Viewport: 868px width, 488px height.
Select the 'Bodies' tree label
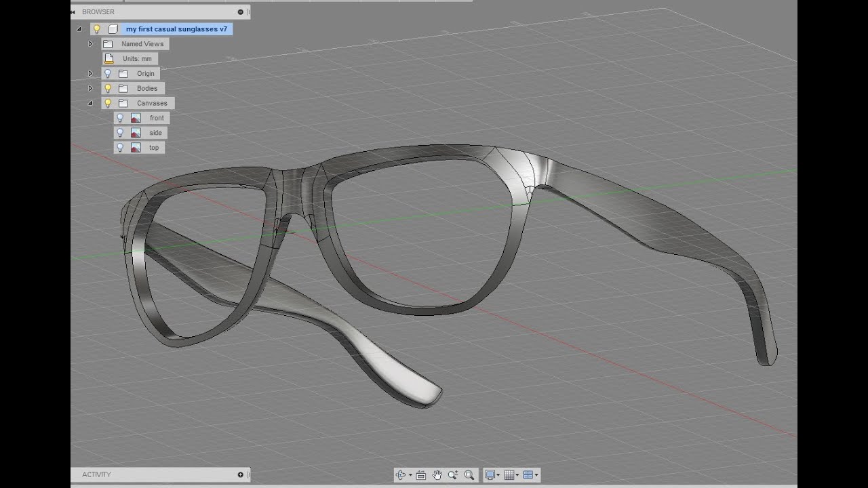(x=147, y=88)
